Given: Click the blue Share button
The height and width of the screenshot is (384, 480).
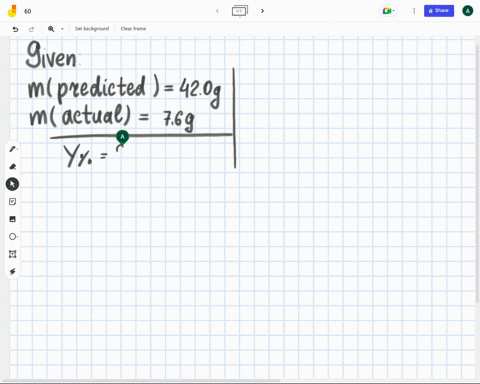Looking at the screenshot, I should pos(439,11).
